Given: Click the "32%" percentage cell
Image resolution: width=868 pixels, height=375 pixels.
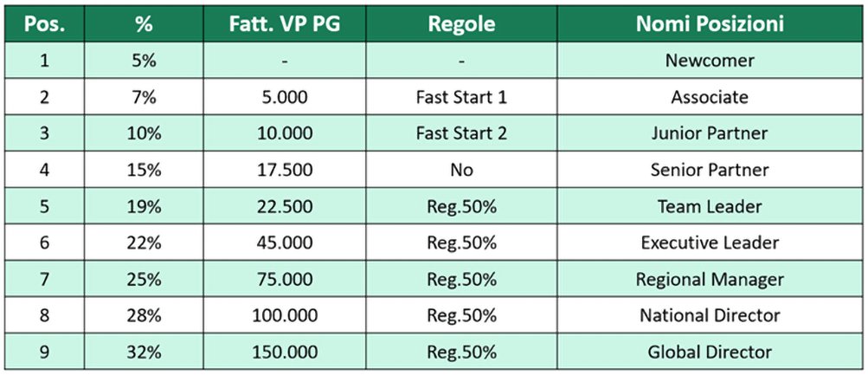Looking at the screenshot, I should click(x=144, y=352).
